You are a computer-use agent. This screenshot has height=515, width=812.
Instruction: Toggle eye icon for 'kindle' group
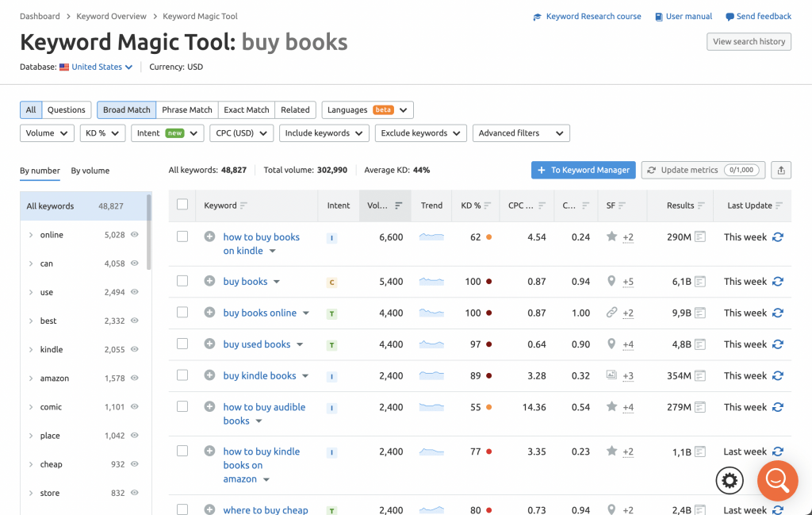coord(135,349)
